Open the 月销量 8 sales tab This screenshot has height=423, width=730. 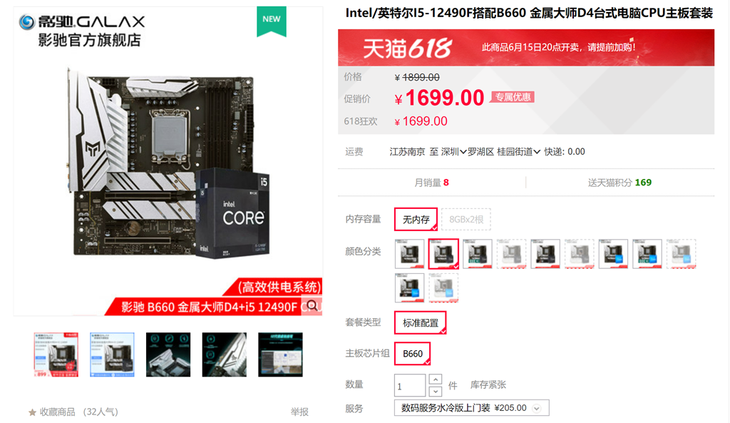click(x=432, y=182)
